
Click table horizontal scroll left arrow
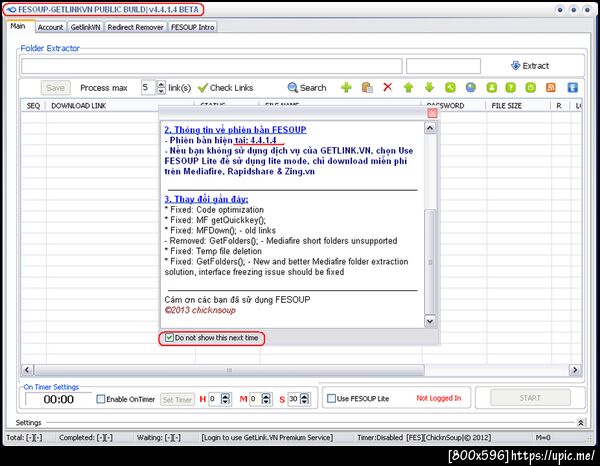point(27,370)
